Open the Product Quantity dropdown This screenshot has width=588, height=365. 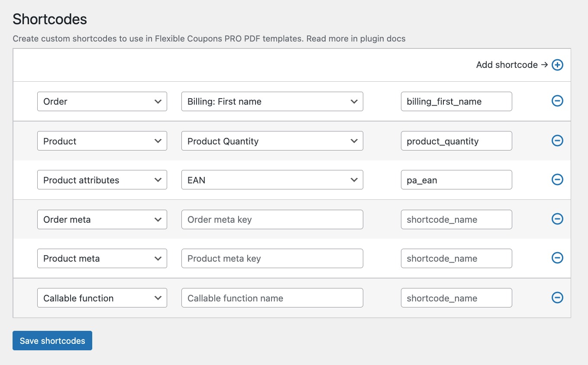tap(272, 141)
